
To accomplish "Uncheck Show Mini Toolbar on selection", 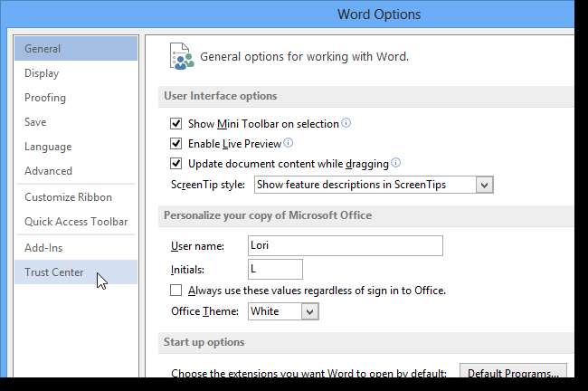I will coord(176,123).
